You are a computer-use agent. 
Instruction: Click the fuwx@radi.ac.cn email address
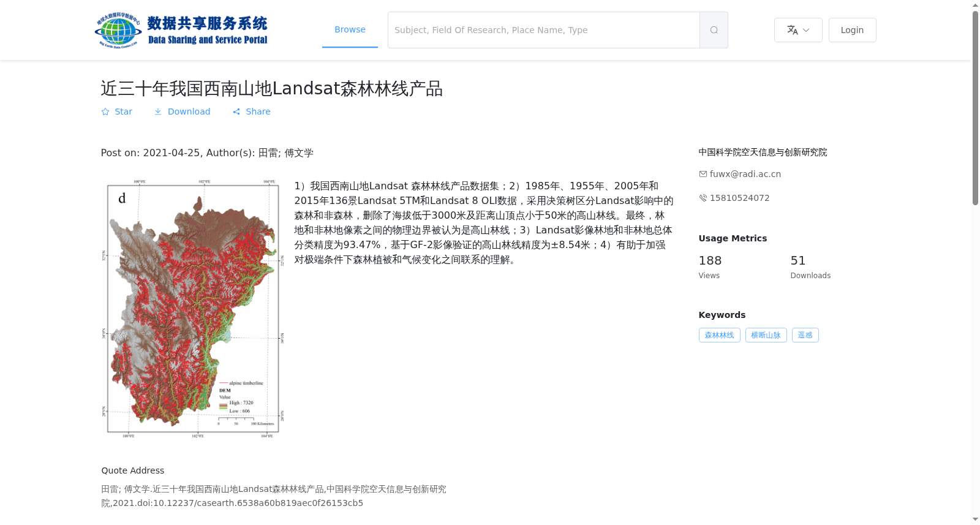745,174
